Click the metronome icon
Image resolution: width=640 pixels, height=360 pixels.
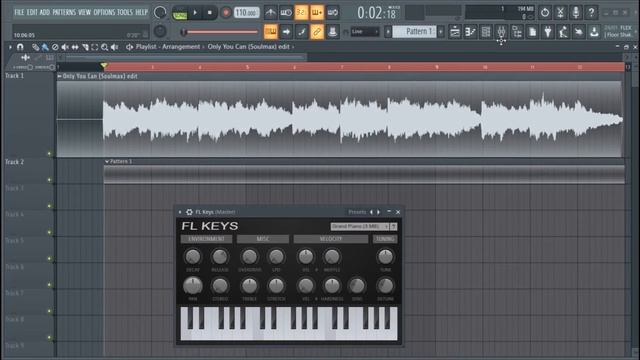(x=270, y=13)
